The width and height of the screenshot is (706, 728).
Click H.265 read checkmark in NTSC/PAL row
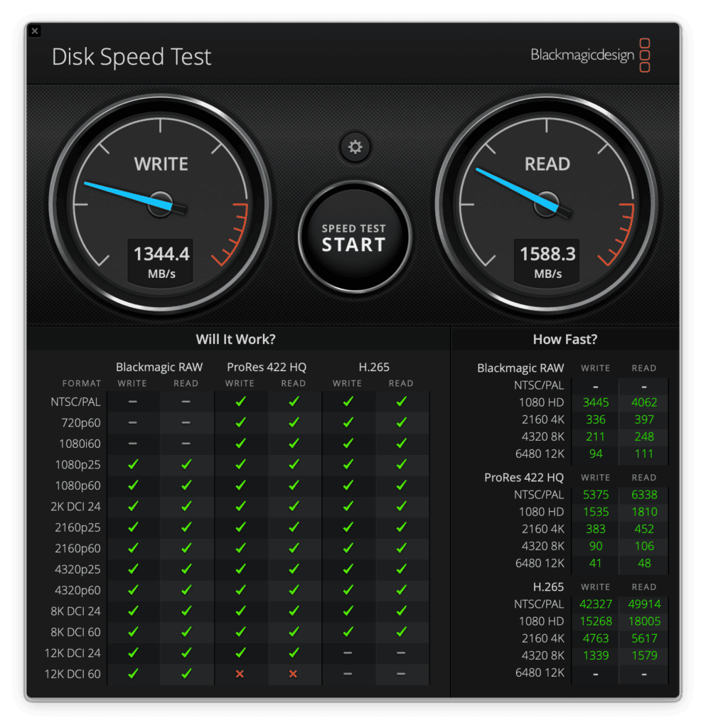[x=401, y=402]
